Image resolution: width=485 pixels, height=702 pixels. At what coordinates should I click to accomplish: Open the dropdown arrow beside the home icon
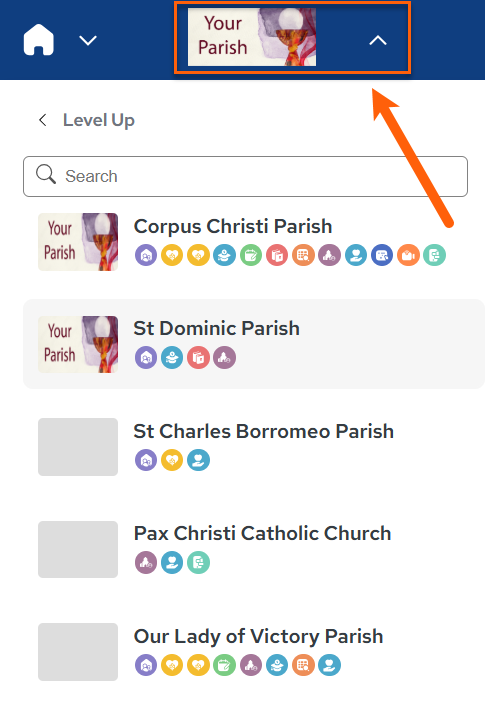(88, 41)
